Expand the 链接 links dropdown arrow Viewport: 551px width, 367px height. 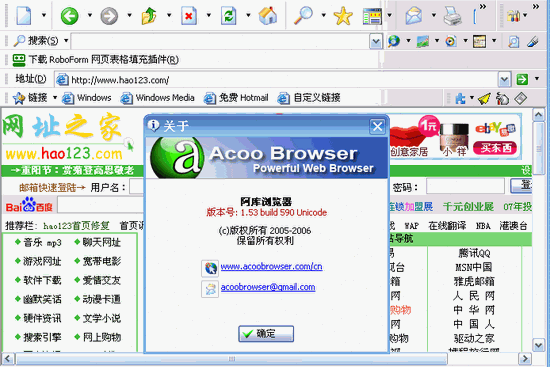[x=55, y=97]
